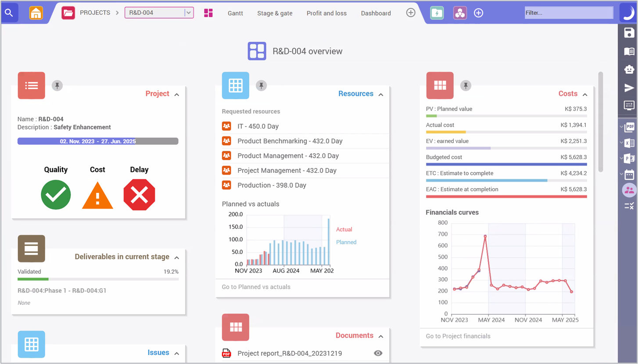The image size is (638, 364).
Task: Open the save icon in the right sidebar
Action: pyautogui.click(x=629, y=32)
